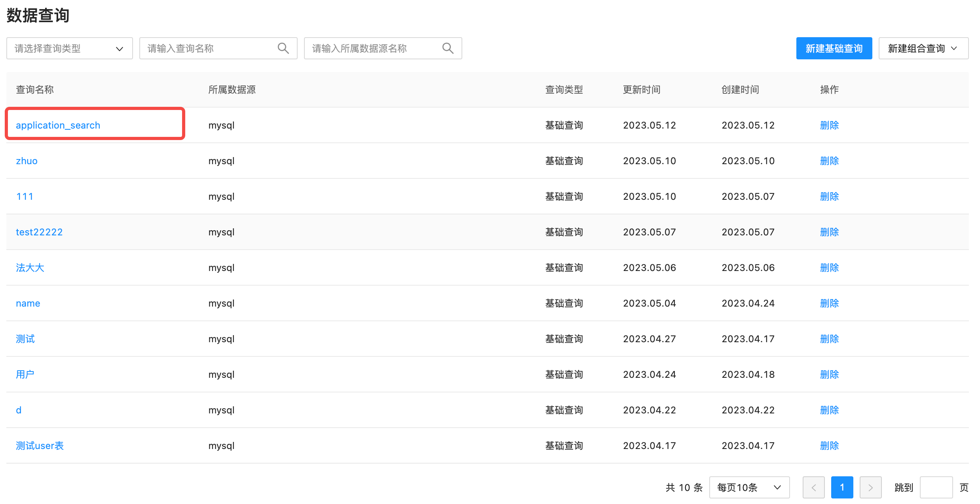
Task: Delete the test22222 query row
Action: [x=829, y=232]
